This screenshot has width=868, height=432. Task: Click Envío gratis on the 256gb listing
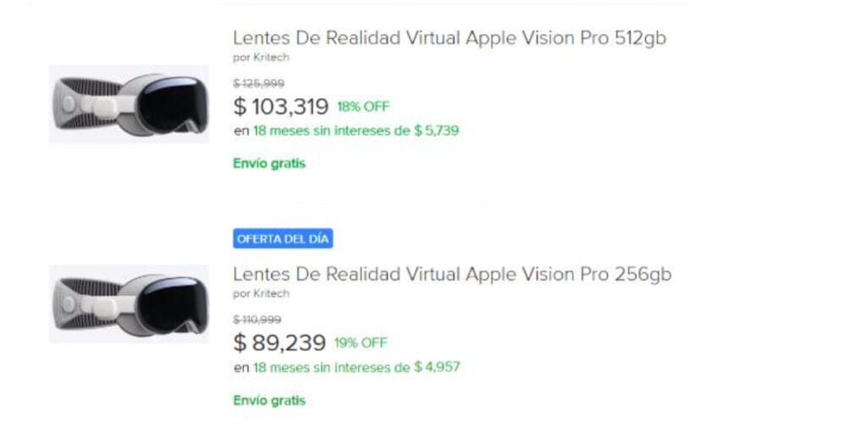pos(269,401)
